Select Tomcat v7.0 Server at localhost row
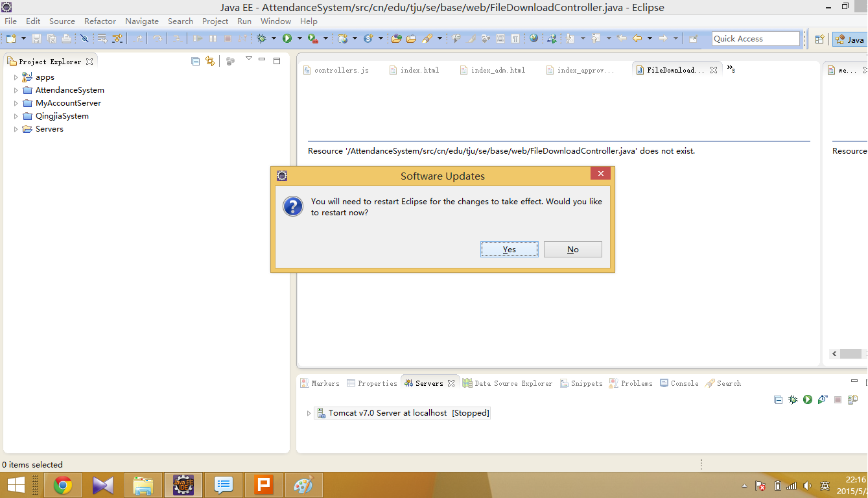This screenshot has width=868, height=498. (x=402, y=413)
